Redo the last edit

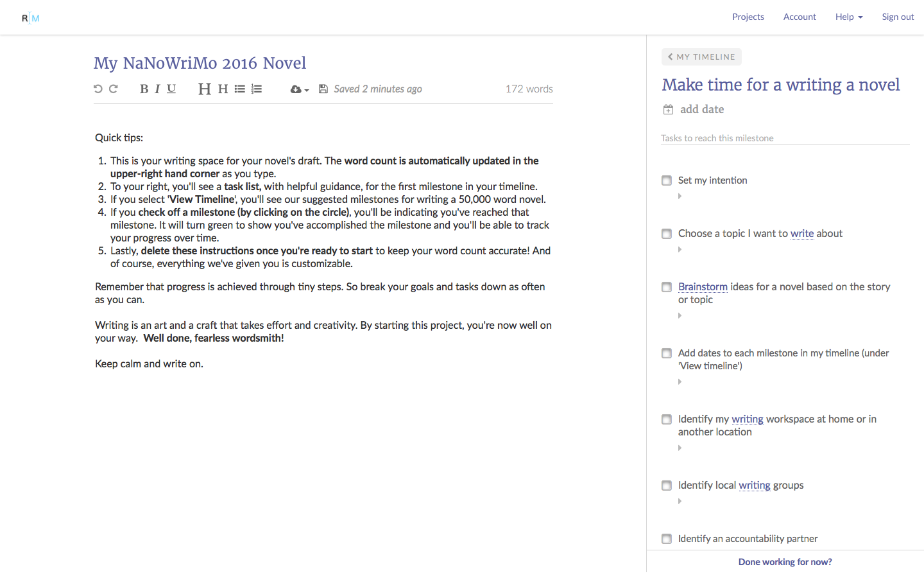tap(114, 89)
